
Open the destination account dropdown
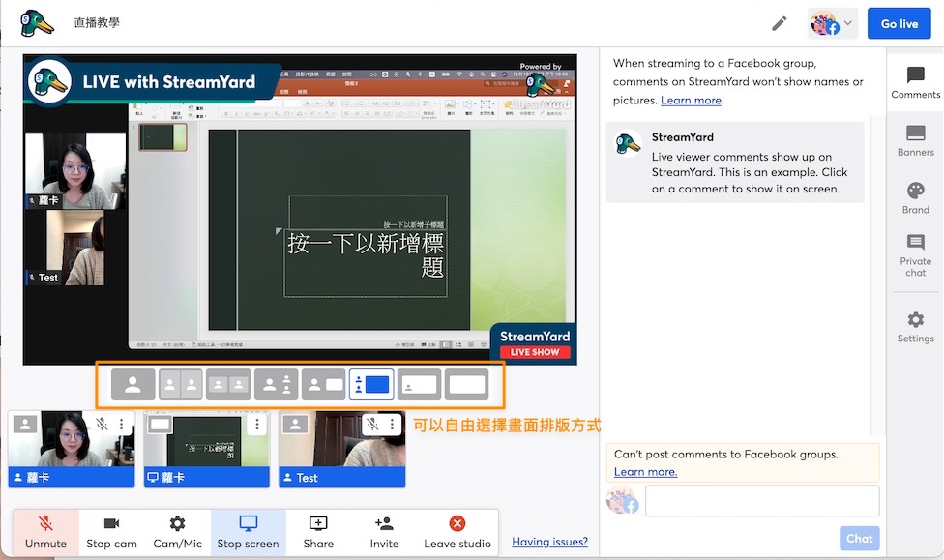[x=833, y=24]
